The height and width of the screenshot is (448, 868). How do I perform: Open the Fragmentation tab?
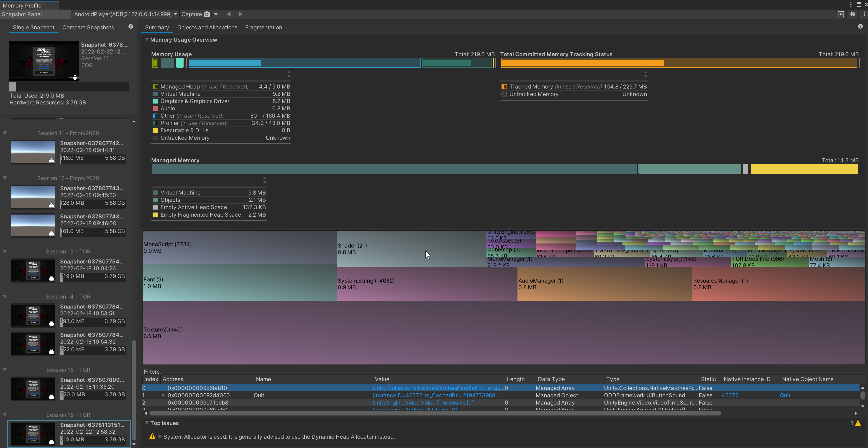(x=263, y=28)
